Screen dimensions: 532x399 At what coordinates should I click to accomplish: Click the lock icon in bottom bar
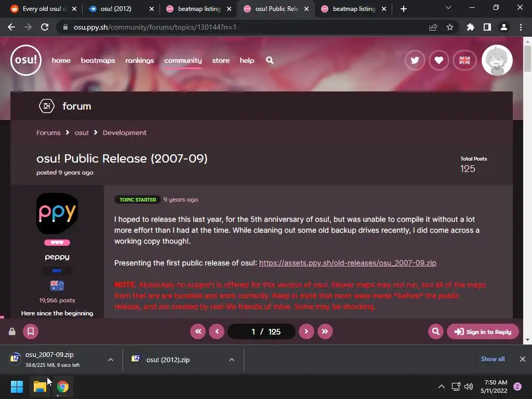click(12, 331)
